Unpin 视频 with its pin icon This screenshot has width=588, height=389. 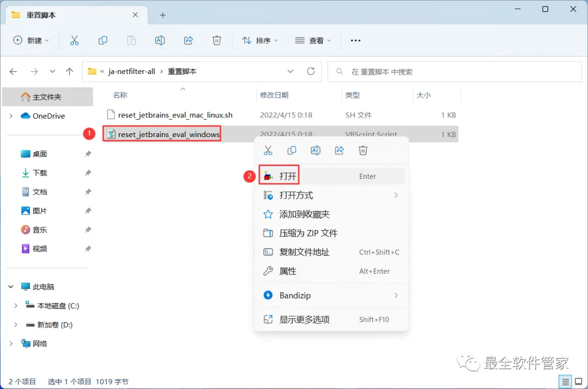pos(88,249)
